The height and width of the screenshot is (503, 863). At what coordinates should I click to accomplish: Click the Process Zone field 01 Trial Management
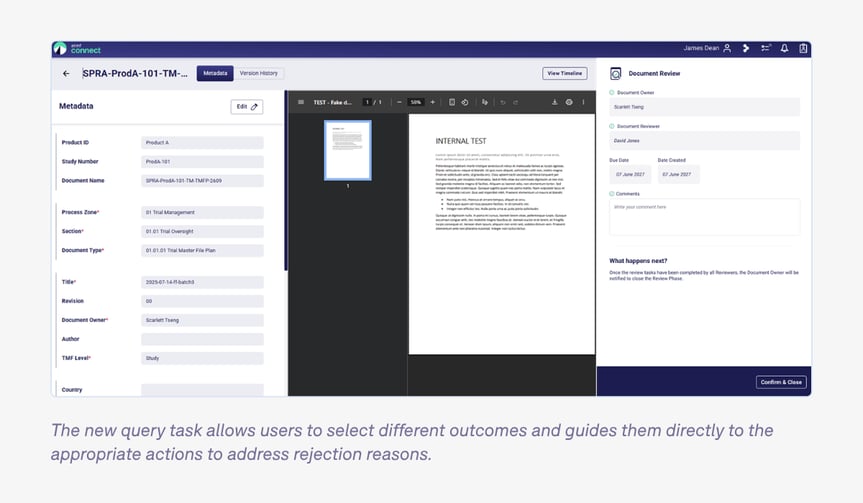click(x=202, y=212)
